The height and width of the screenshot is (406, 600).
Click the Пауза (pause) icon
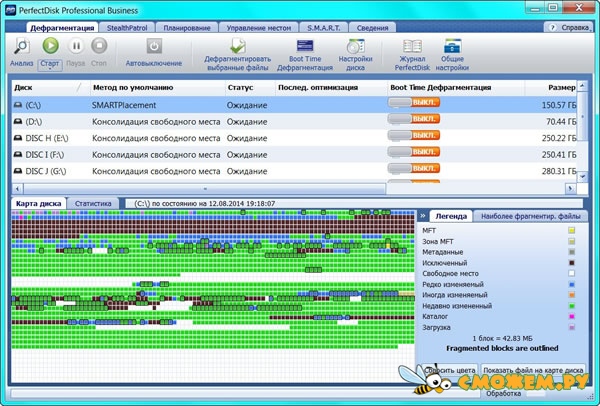point(76,46)
